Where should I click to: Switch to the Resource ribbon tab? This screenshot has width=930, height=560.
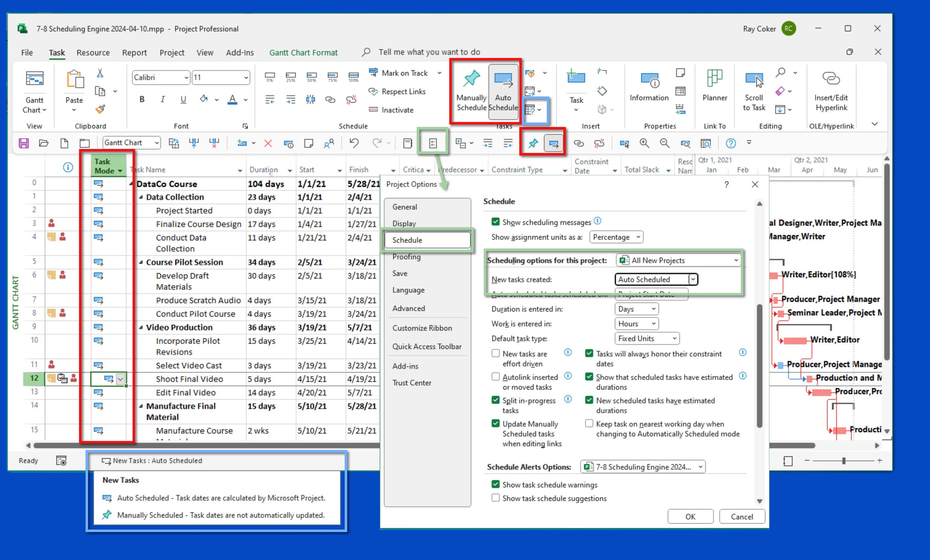click(x=93, y=52)
